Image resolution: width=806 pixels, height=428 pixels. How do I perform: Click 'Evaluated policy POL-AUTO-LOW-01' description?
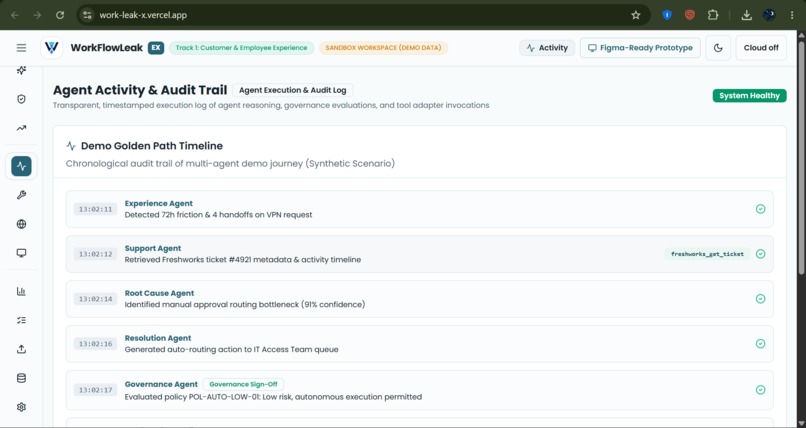pos(273,397)
